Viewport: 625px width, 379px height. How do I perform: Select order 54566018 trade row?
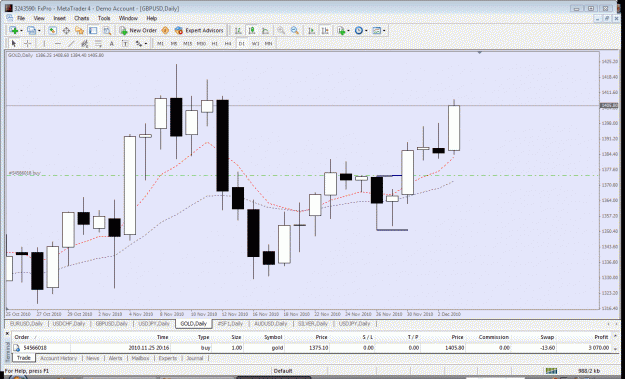click(x=312, y=348)
